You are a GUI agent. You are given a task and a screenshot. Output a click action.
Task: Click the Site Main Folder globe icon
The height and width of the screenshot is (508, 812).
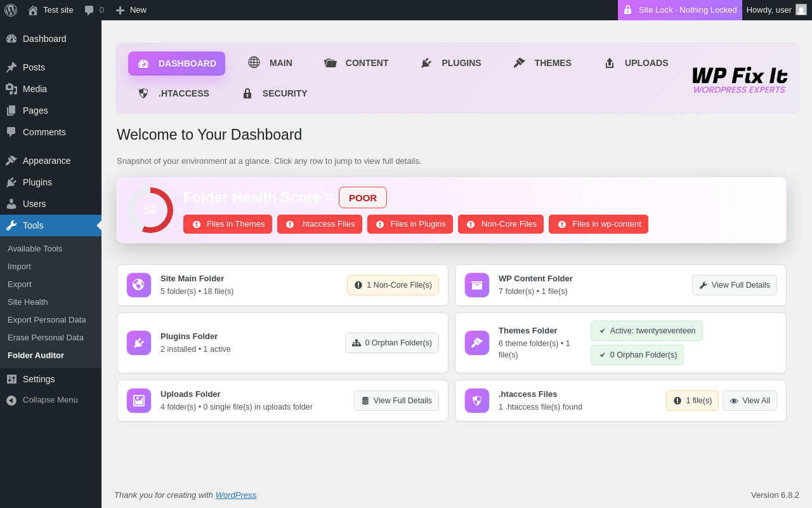pyautogui.click(x=139, y=285)
